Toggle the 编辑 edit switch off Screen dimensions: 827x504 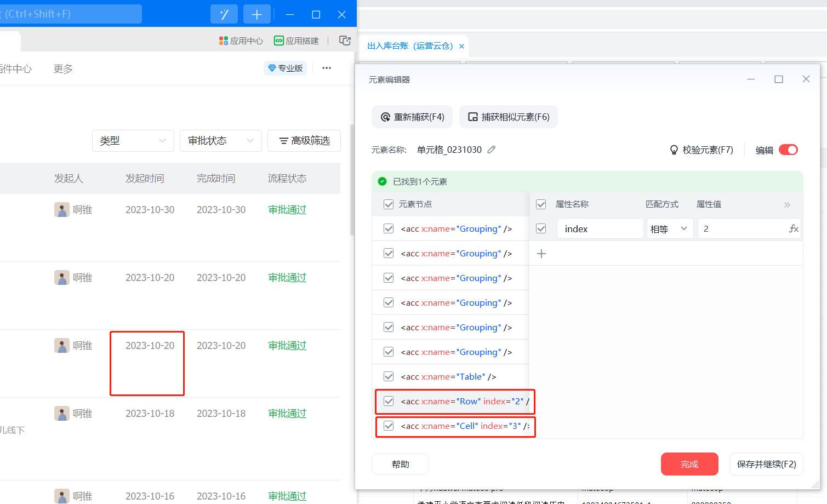[x=788, y=150]
